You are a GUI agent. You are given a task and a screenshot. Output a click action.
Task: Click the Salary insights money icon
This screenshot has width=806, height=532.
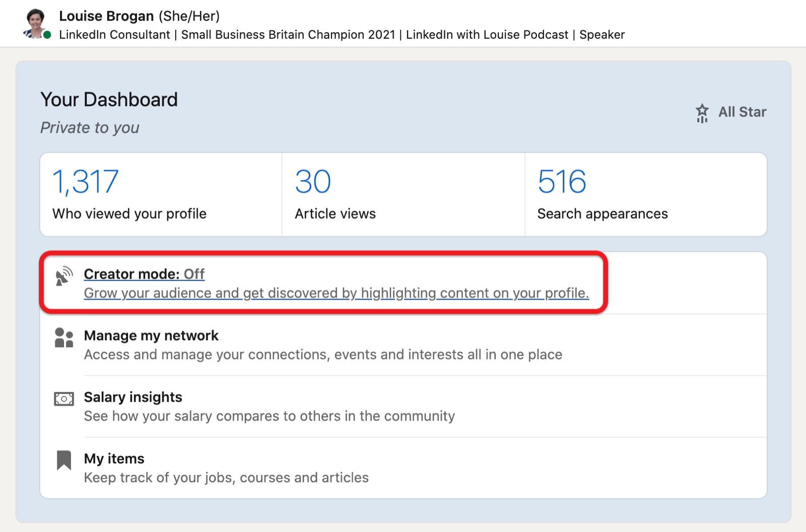click(64, 399)
